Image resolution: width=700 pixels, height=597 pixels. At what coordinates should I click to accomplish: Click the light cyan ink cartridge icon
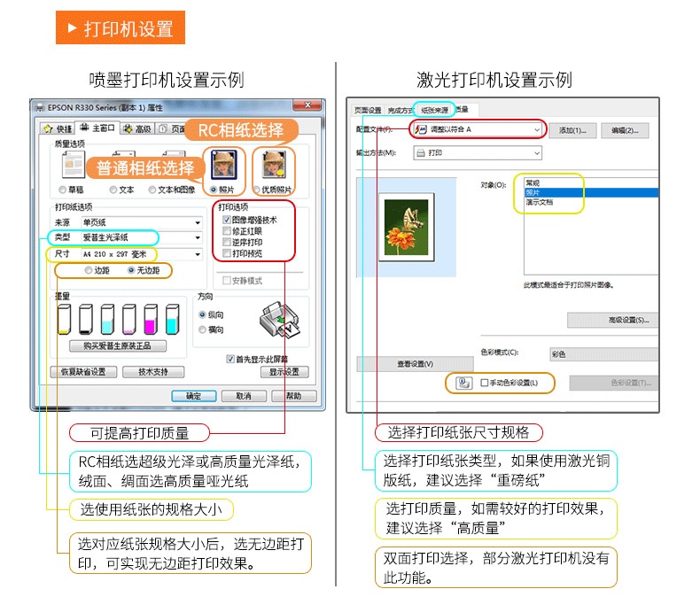[107, 320]
